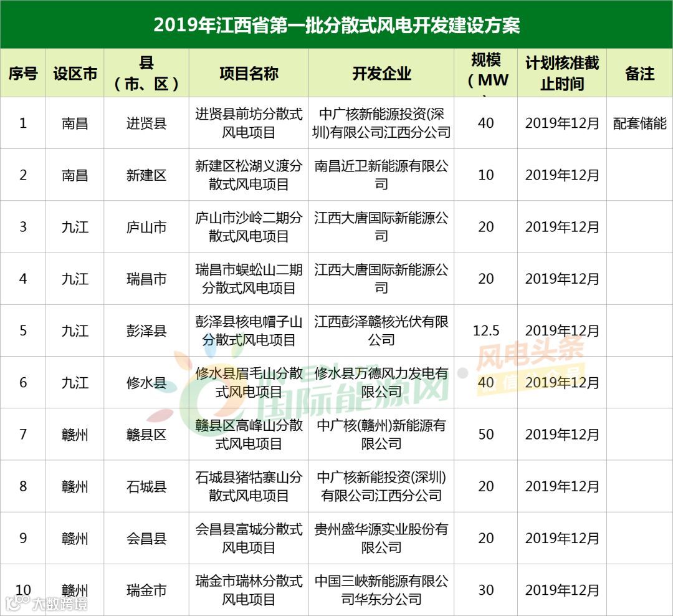Select the cell 新建区松湖义渡分散式风电项目
Screen dimensions: 673x616
click(249, 175)
